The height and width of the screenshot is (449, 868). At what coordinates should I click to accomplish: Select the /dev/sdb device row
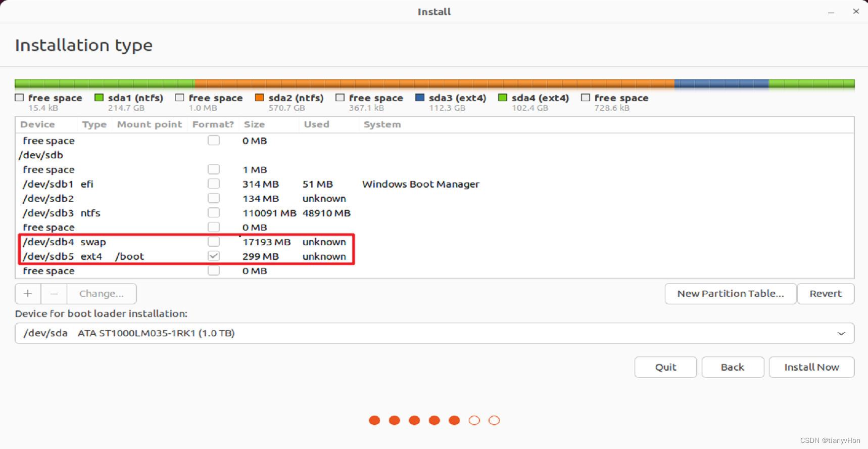pyautogui.click(x=435, y=155)
